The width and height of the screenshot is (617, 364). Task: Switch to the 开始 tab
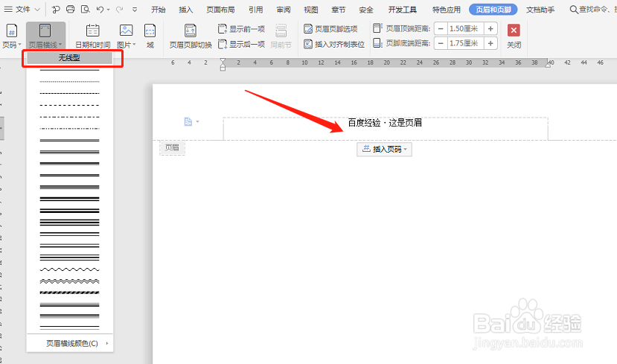coord(159,10)
